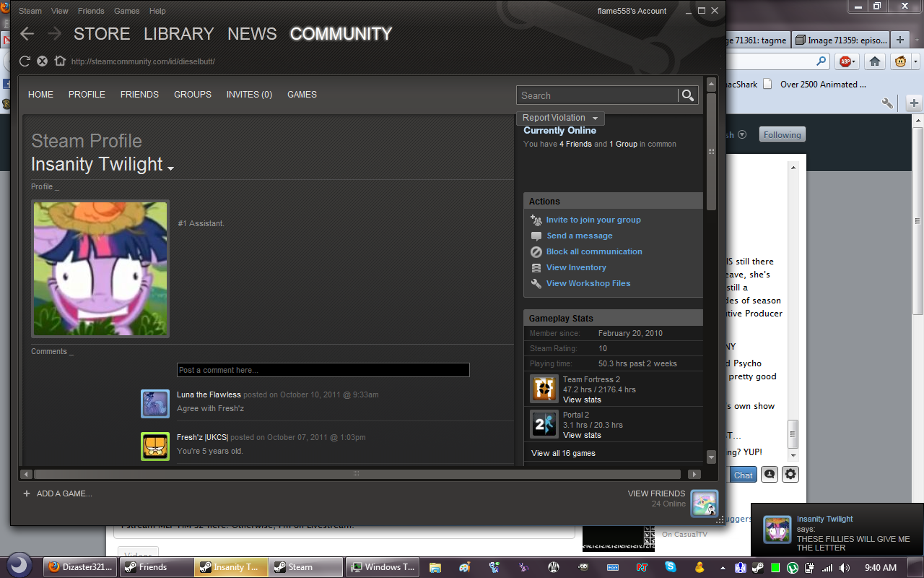Click the Steam scrollbar down arrow
This screenshot has height=578, width=924.
[711, 457]
